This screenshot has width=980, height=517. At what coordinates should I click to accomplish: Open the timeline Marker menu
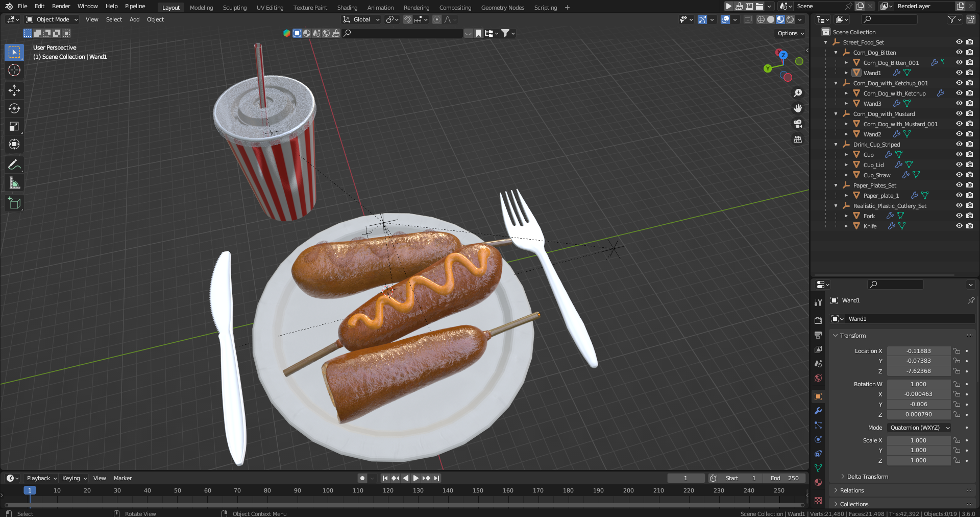coord(122,478)
